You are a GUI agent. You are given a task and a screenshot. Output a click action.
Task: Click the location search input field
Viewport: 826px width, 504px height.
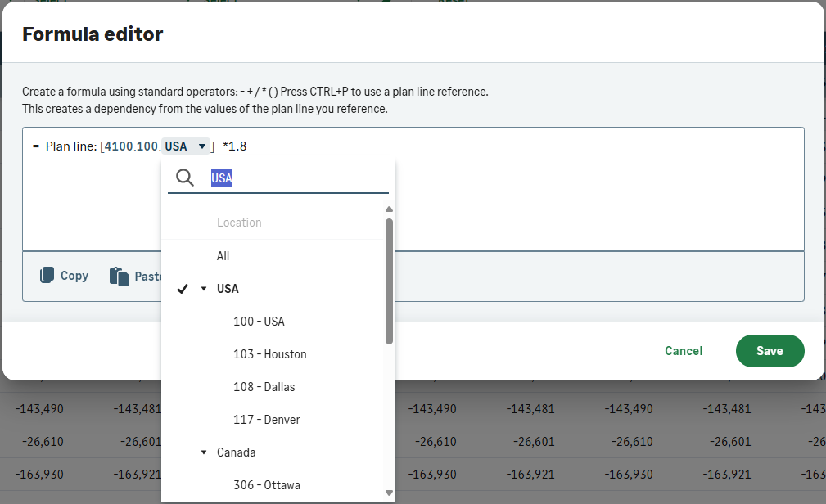point(295,178)
